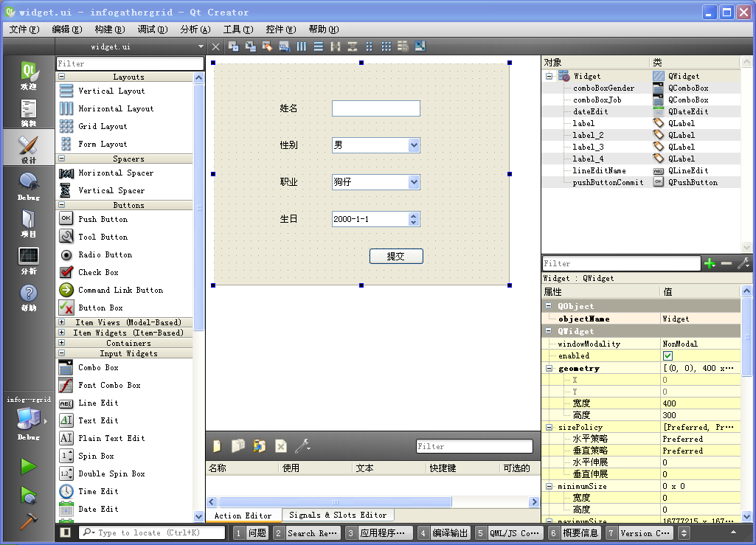
Task: Select pushButtonCommit in object tree
Action: tap(608, 182)
